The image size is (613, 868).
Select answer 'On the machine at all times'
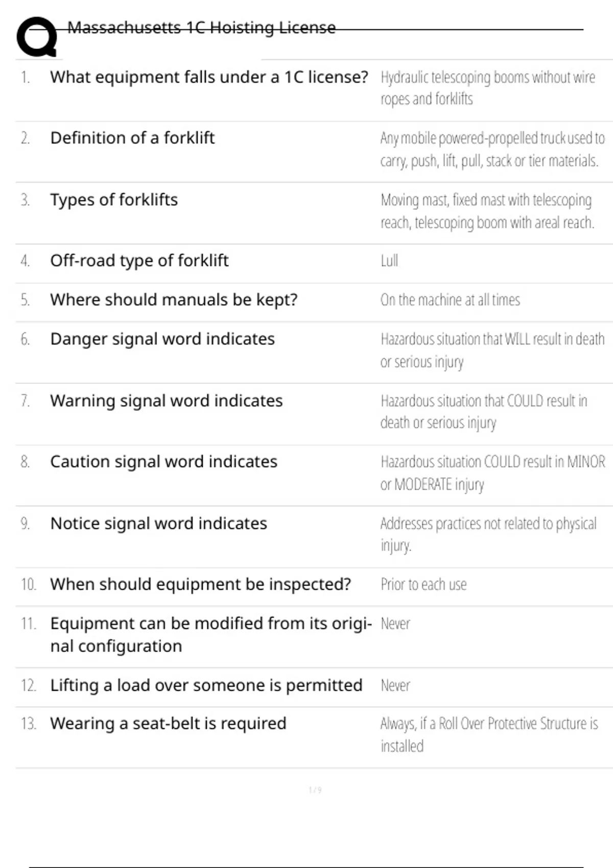coord(450,300)
